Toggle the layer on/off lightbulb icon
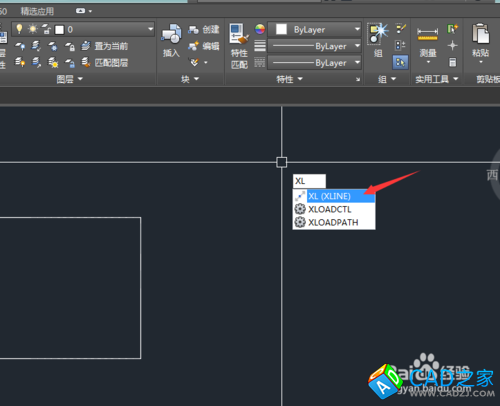 (19, 29)
